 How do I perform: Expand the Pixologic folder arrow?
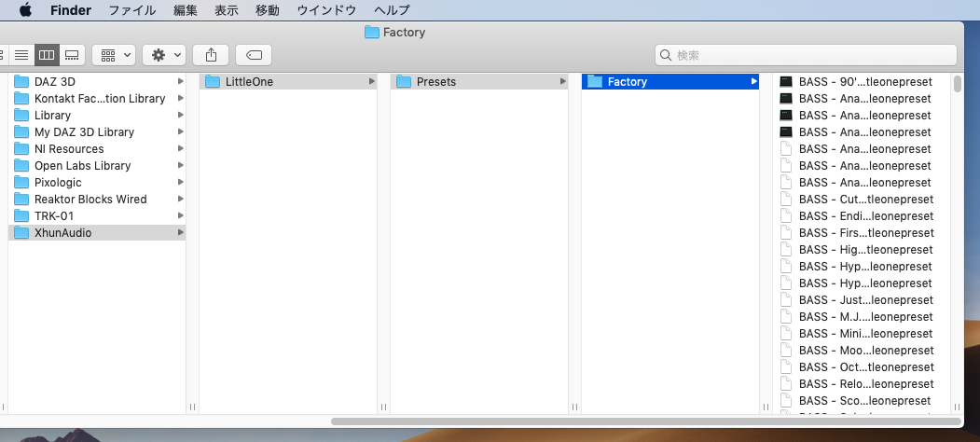(x=181, y=183)
